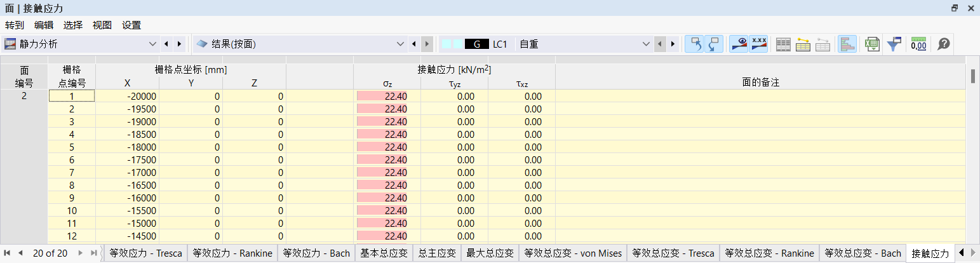Expand the LC1 自重 load case dropdown
The width and height of the screenshot is (980, 263).
point(647,44)
